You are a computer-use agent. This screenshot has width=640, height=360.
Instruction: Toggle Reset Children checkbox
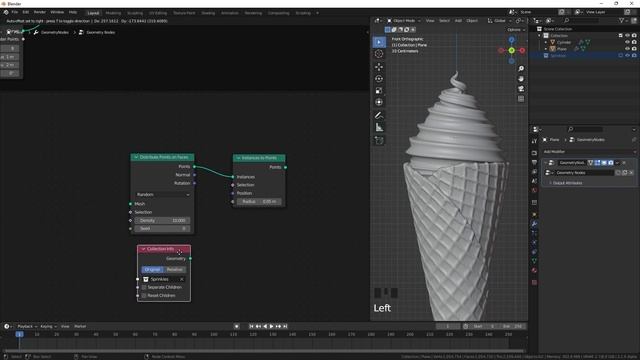[x=144, y=296]
